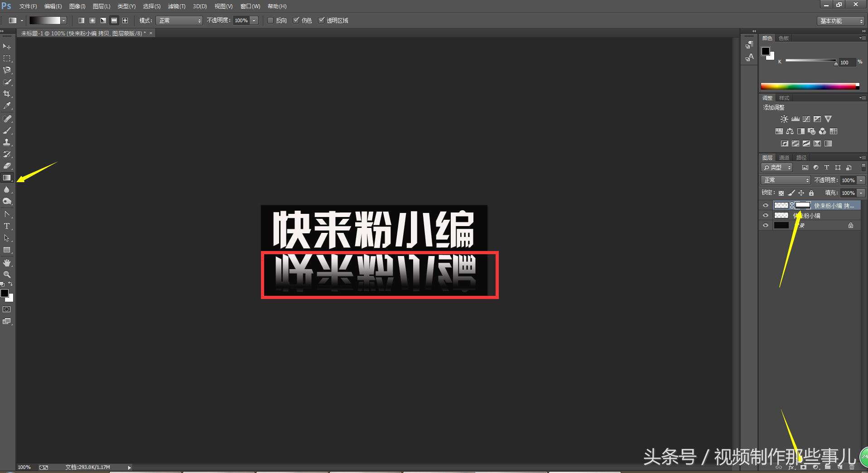This screenshot has height=473, width=868.
Task: Click the lock icon on the 背景 layer
Action: click(x=851, y=225)
